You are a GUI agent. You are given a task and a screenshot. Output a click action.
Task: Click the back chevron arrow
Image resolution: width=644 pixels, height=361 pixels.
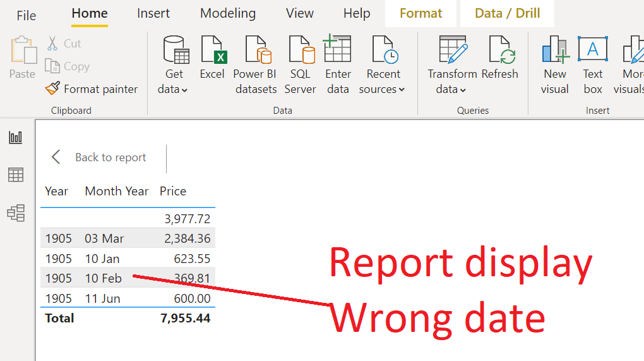[56, 157]
